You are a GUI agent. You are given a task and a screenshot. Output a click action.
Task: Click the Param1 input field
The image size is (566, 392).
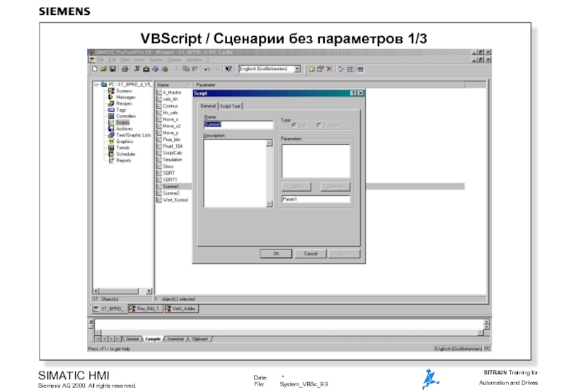coord(316,200)
